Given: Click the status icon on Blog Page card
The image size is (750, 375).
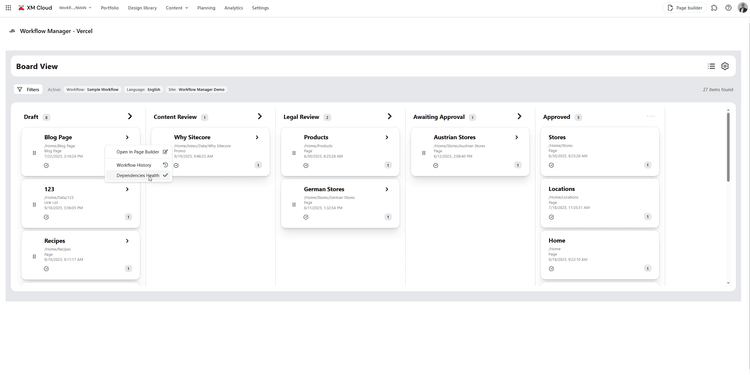Looking at the screenshot, I should pyautogui.click(x=46, y=165).
